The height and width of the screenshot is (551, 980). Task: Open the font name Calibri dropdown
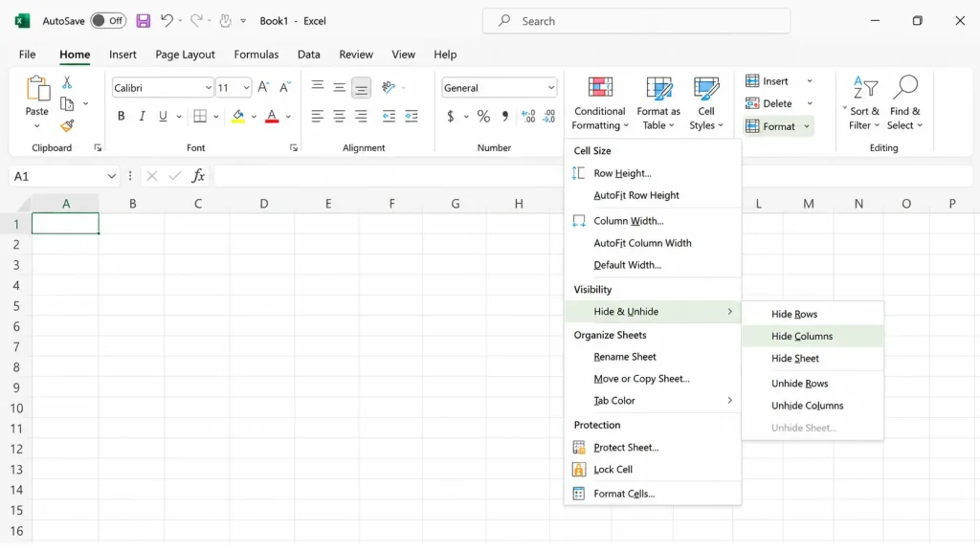(x=208, y=87)
